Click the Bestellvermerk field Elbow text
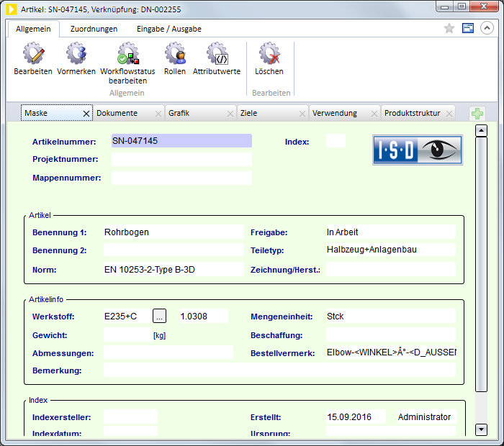Viewport: 504px width, 446px height. pos(391,352)
